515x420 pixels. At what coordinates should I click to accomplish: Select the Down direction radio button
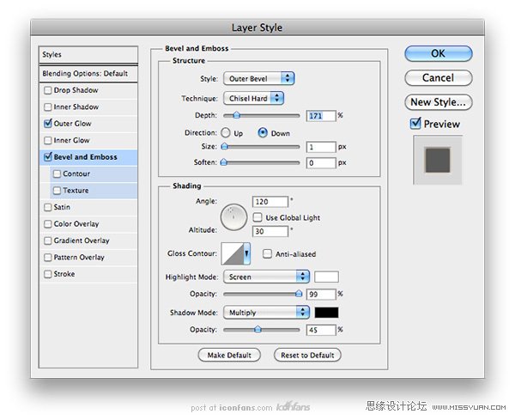click(x=263, y=133)
